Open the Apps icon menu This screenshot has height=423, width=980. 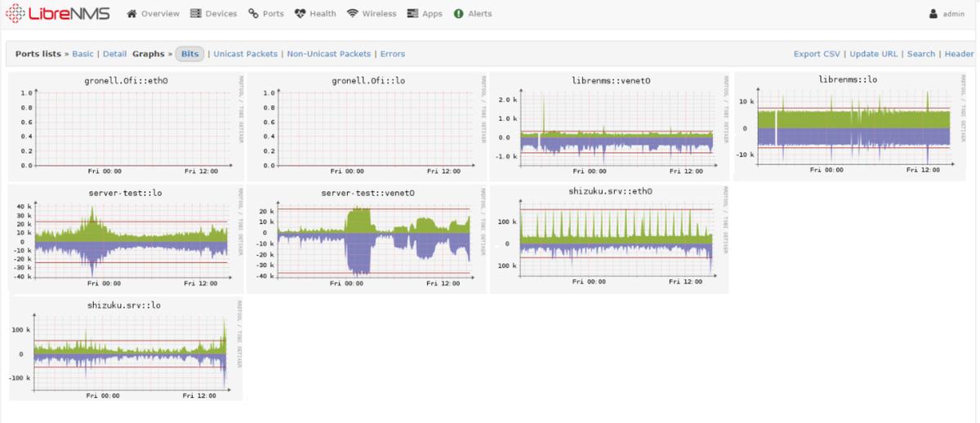[x=425, y=14]
